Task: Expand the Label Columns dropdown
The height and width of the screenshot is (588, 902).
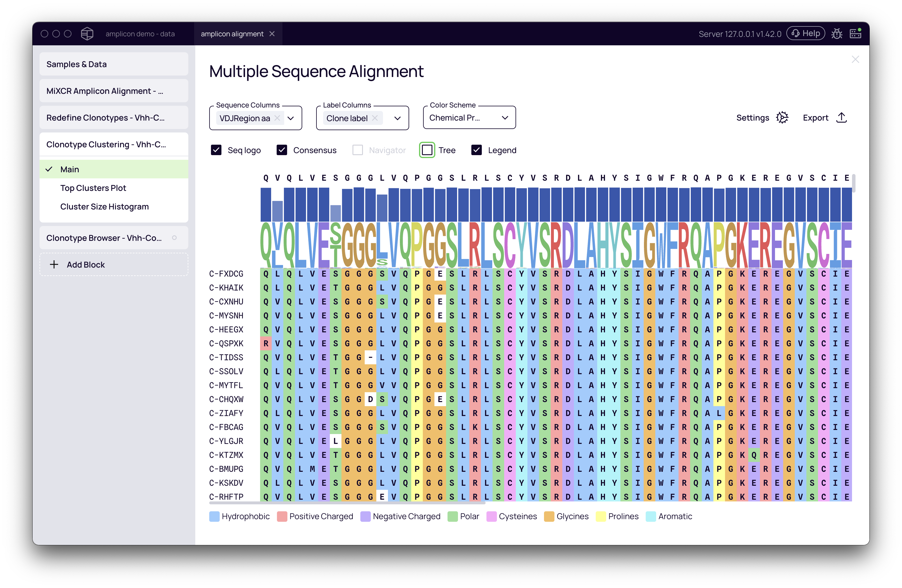Action: (x=398, y=118)
